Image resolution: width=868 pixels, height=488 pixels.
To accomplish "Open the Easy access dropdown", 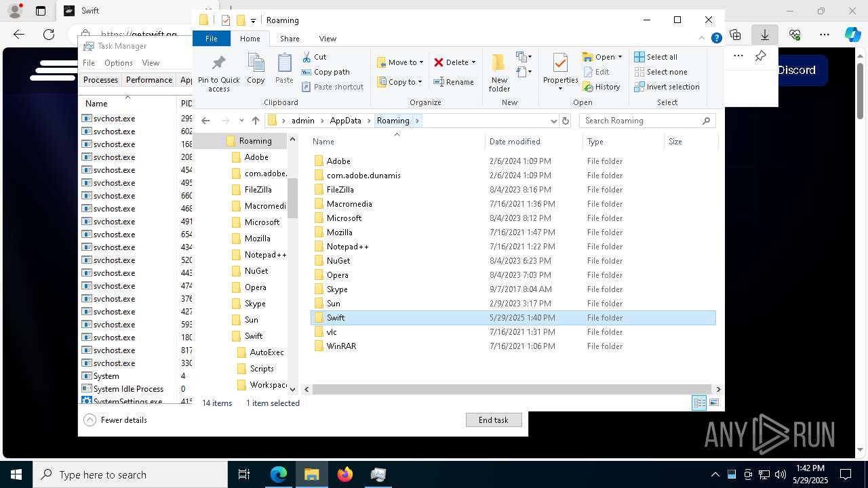I will (524, 72).
